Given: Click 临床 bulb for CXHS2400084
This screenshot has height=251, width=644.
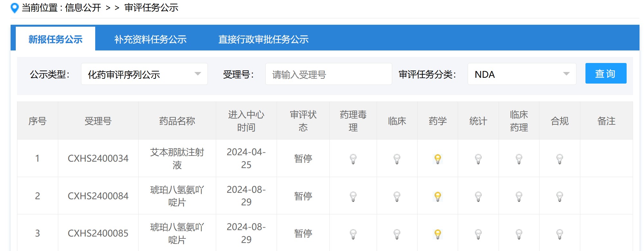Looking at the screenshot, I should (397, 196).
